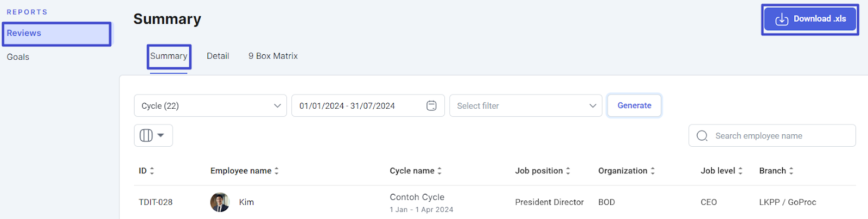The height and width of the screenshot is (219, 868).
Task: Click Kim's profile avatar
Action: coord(220,202)
